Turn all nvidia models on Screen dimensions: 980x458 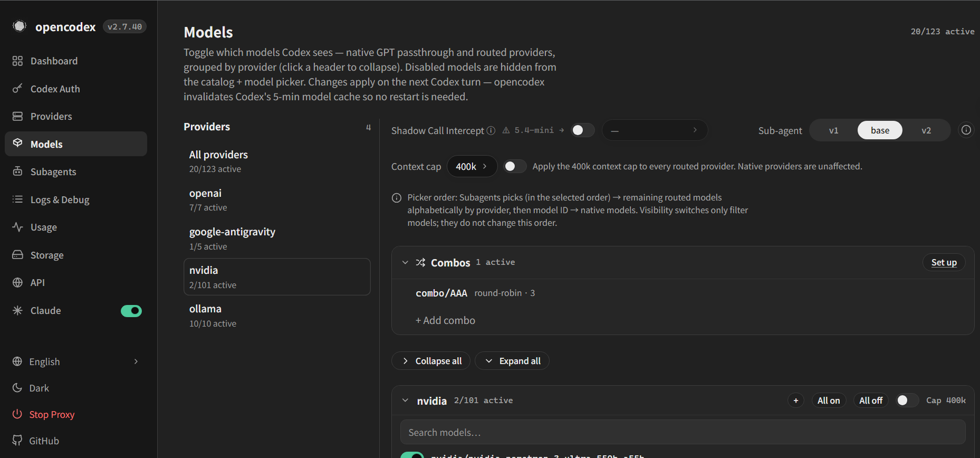point(829,400)
